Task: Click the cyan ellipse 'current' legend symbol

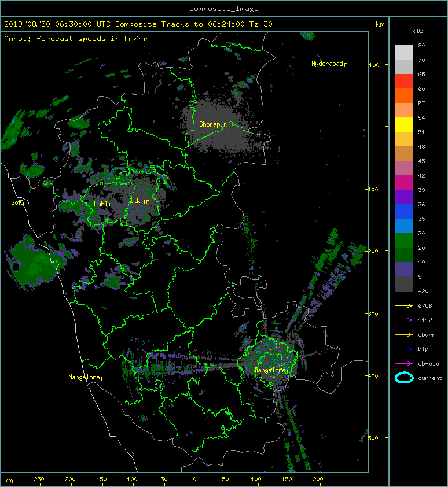Action: coord(404,378)
